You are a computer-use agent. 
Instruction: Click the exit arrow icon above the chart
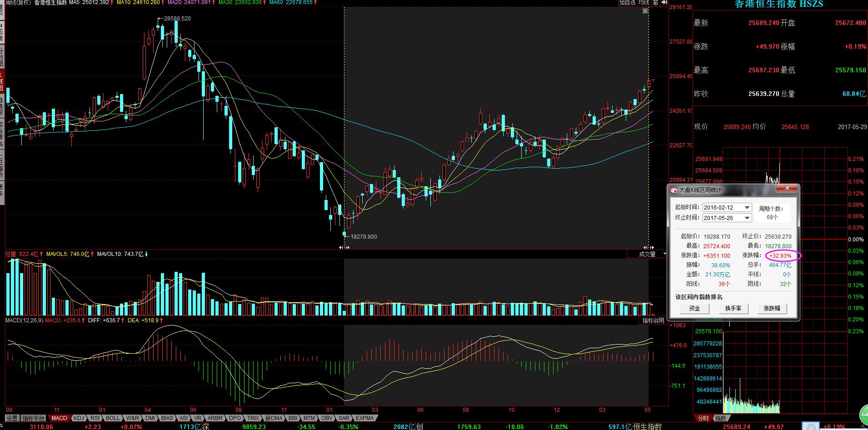click(x=664, y=3)
